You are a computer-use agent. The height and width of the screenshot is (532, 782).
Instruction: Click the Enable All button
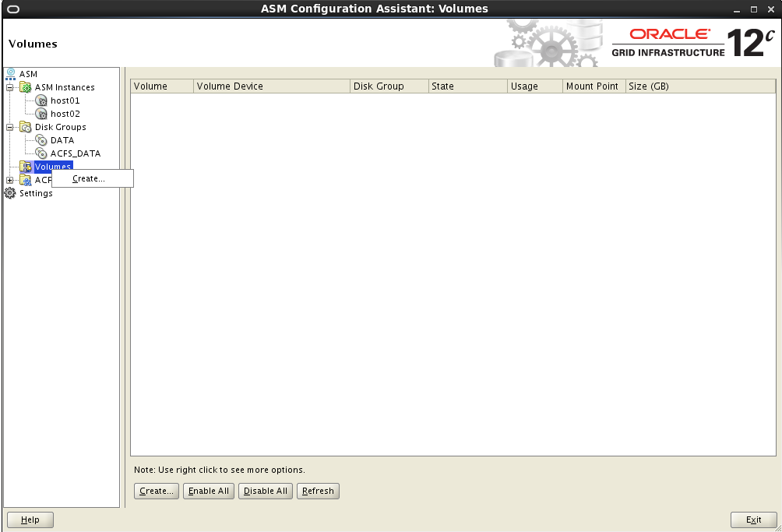(209, 491)
